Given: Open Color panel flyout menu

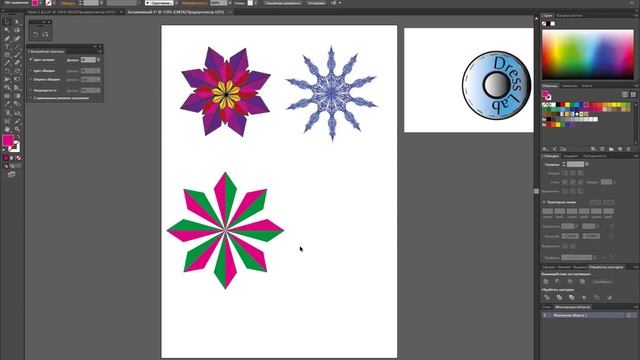Looking at the screenshot, I should (636, 16).
